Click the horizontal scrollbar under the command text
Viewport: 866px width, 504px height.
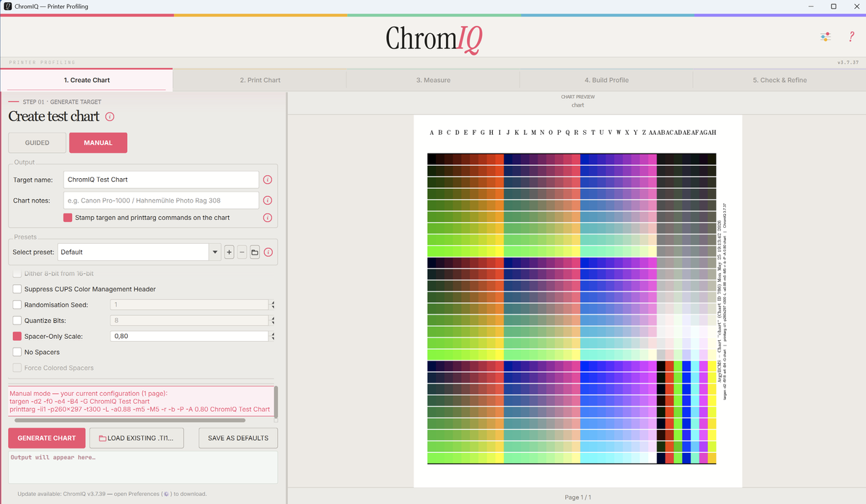pos(130,420)
